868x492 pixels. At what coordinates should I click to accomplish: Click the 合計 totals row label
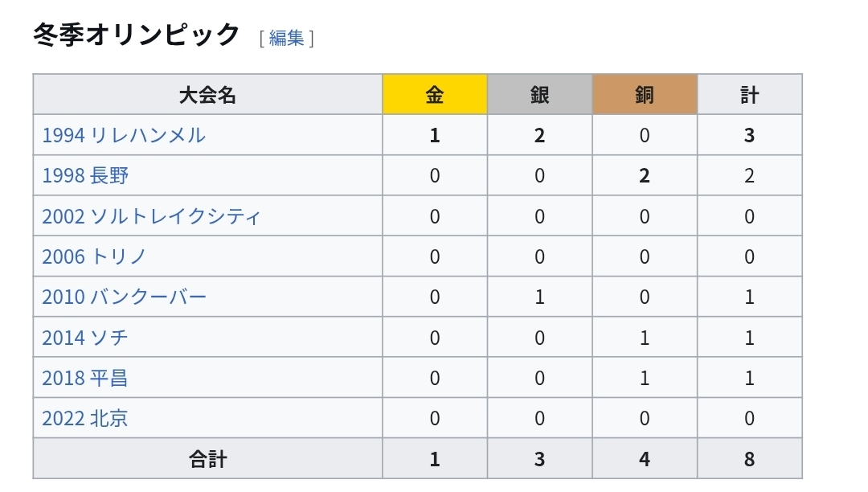207,459
